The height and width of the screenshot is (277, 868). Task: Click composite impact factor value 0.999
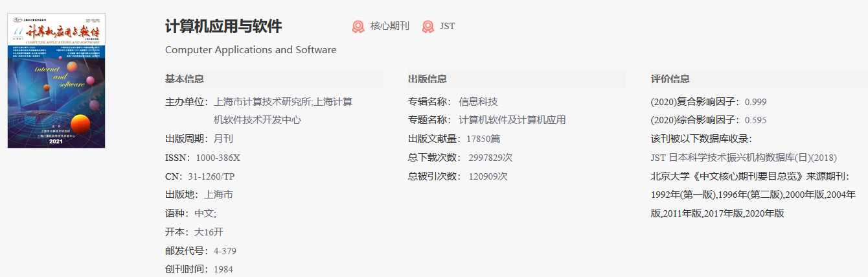pos(756,102)
